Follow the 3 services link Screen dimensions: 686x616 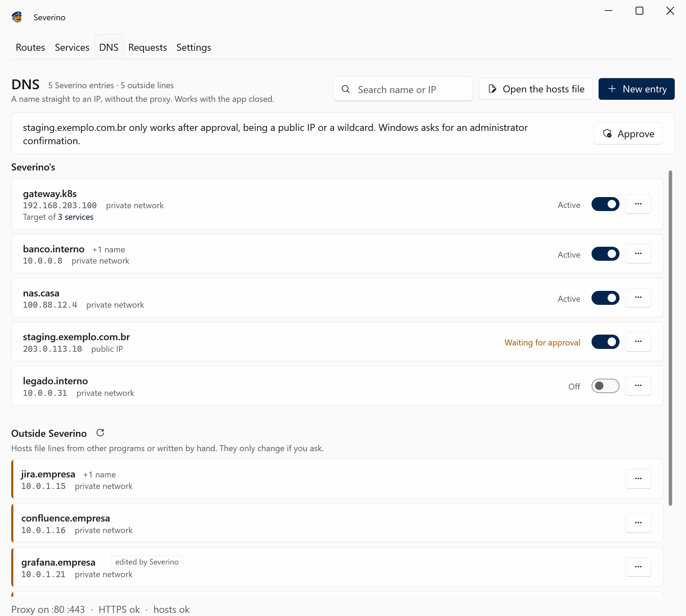tap(76, 217)
